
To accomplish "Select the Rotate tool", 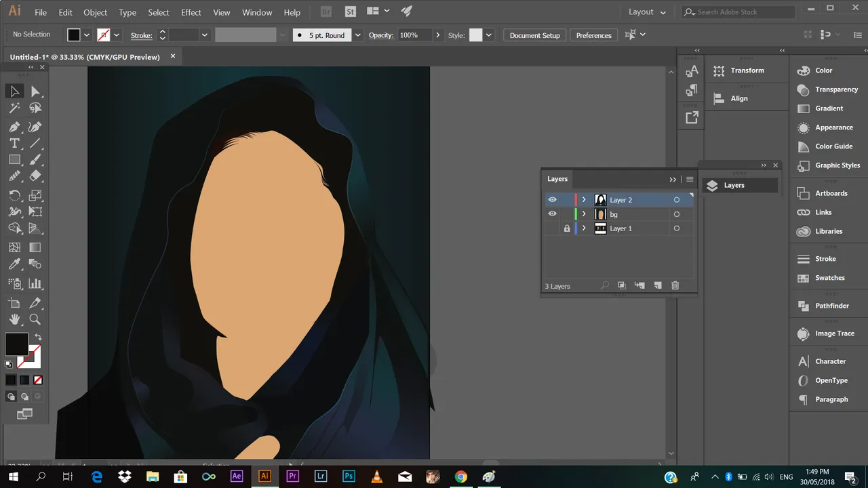I will click(x=14, y=195).
